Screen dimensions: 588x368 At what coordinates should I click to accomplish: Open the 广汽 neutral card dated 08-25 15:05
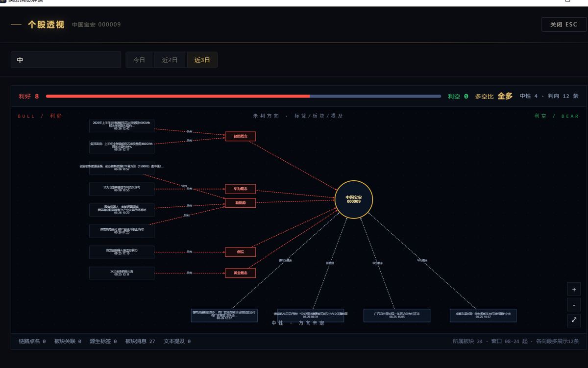coord(397,315)
